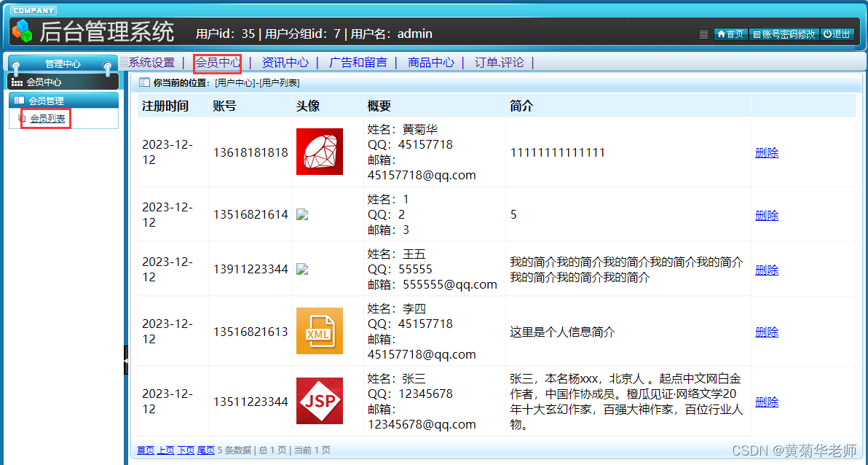Image resolution: width=868 pixels, height=465 pixels.
Task: Select account number 13511223344
Action: [250, 402]
